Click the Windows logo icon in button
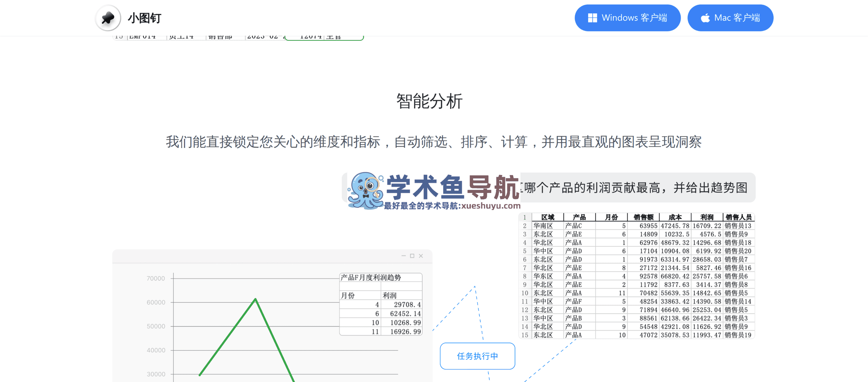868x382 pixels. (592, 18)
